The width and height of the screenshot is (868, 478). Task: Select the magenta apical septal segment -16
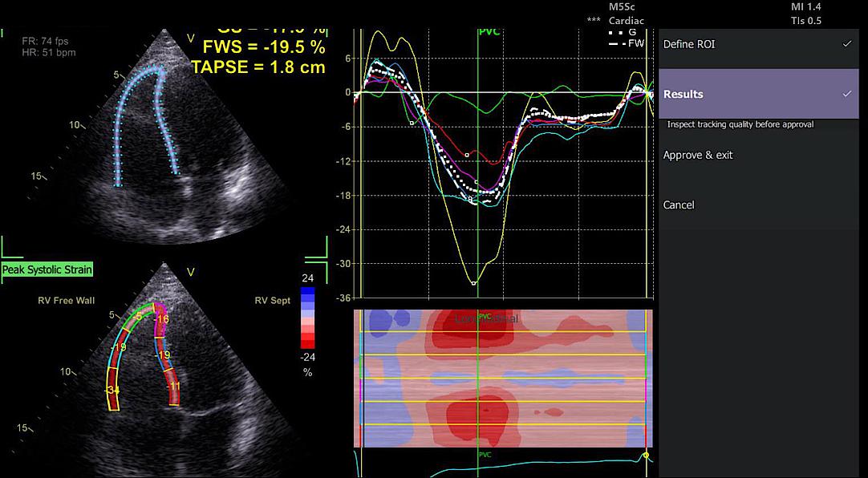[x=162, y=319]
